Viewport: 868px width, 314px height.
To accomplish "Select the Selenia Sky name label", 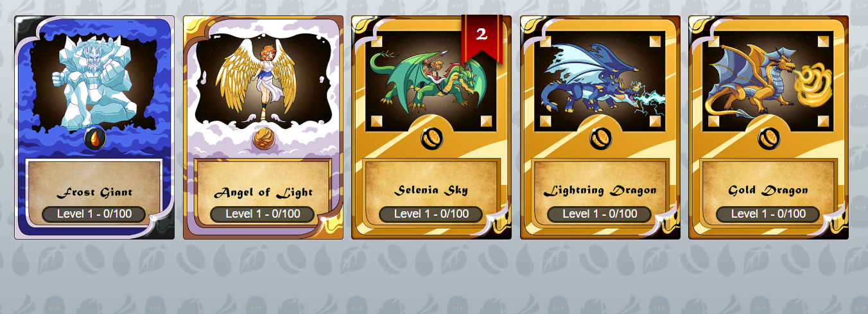I will pos(431,190).
